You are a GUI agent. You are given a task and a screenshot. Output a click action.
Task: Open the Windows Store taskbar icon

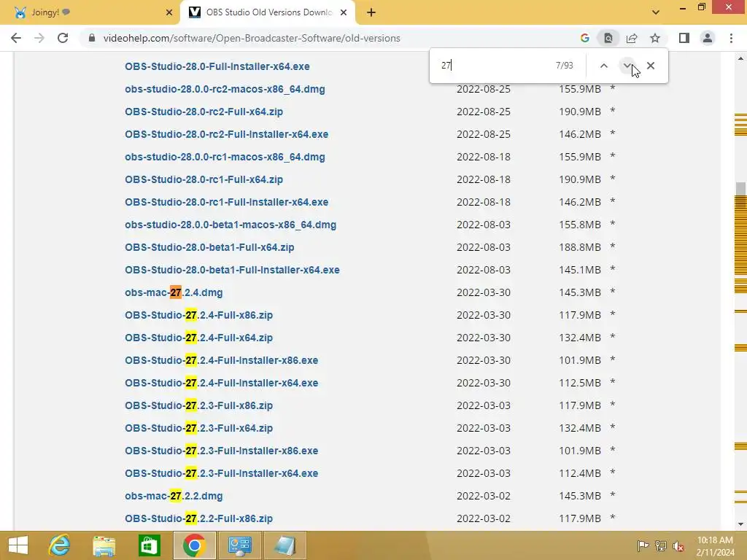[149, 545]
